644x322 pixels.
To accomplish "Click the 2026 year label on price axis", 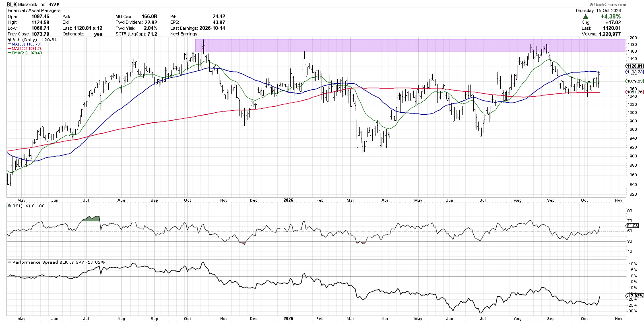I will click(288, 200).
